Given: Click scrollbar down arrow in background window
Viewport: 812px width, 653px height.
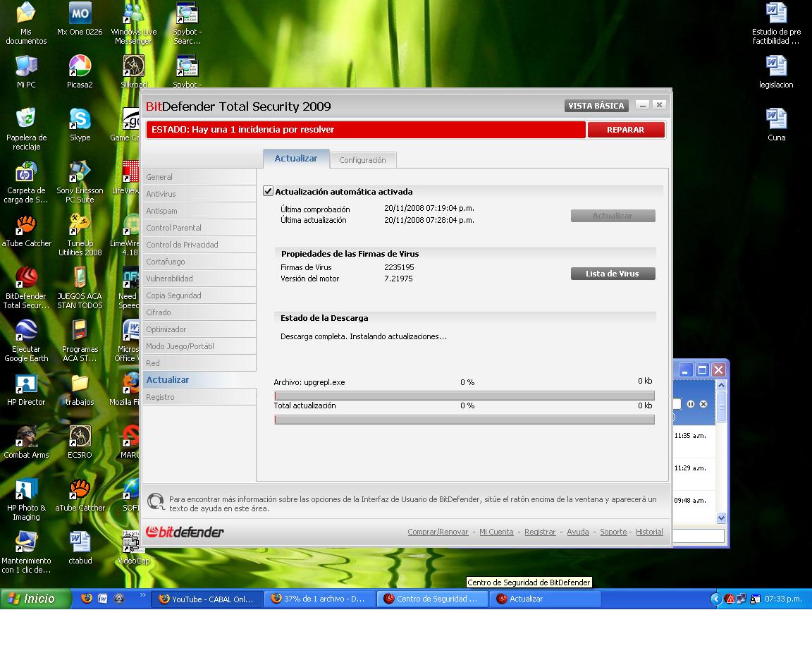Looking at the screenshot, I should [x=721, y=518].
